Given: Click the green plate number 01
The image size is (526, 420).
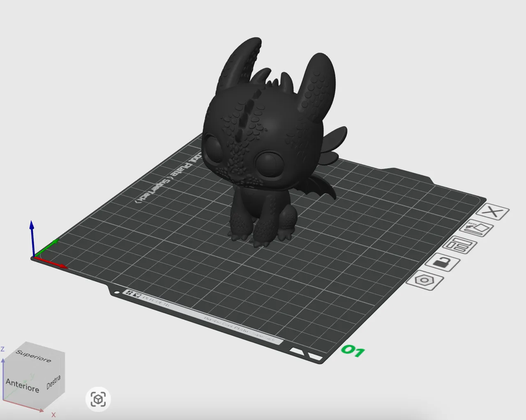Looking at the screenshot, I should (x=353, y=351).
